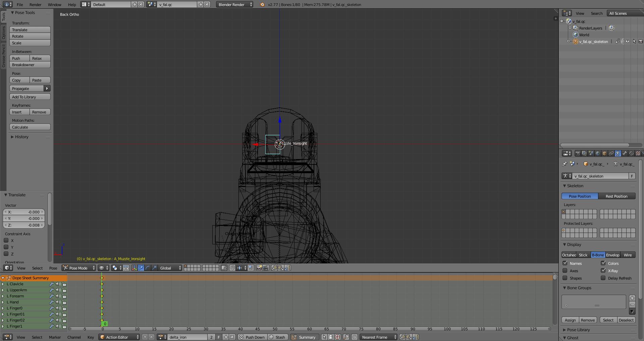
Task: Click the OpenGL render image camera icon
Action: tap(259, 268)
